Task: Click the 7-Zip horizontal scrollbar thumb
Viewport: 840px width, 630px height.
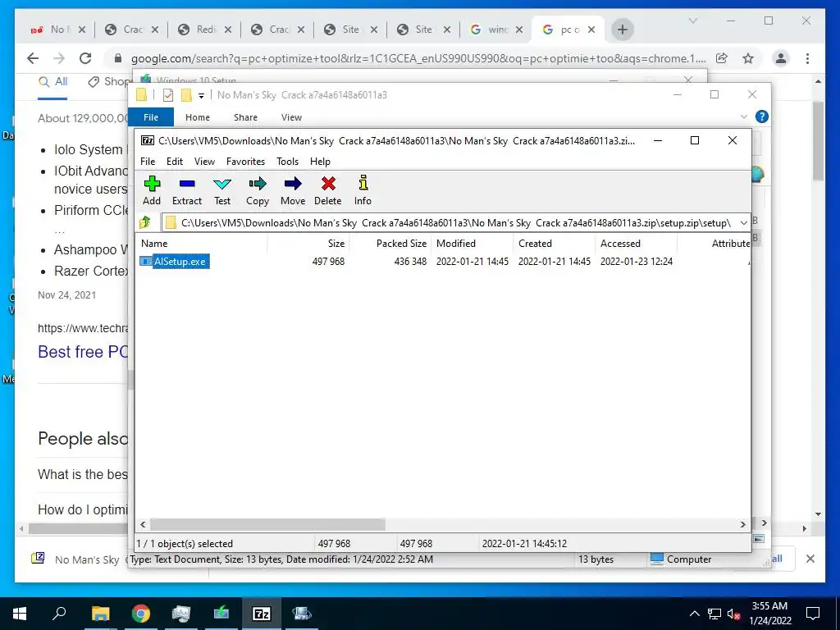Action: click(268, 524)
